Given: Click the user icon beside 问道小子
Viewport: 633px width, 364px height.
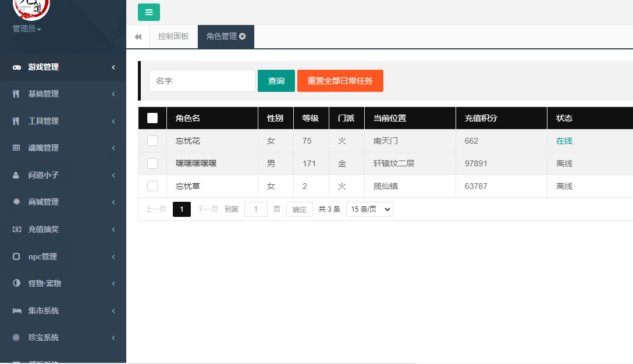Looking at the screenshot, I should coord(16,175).
